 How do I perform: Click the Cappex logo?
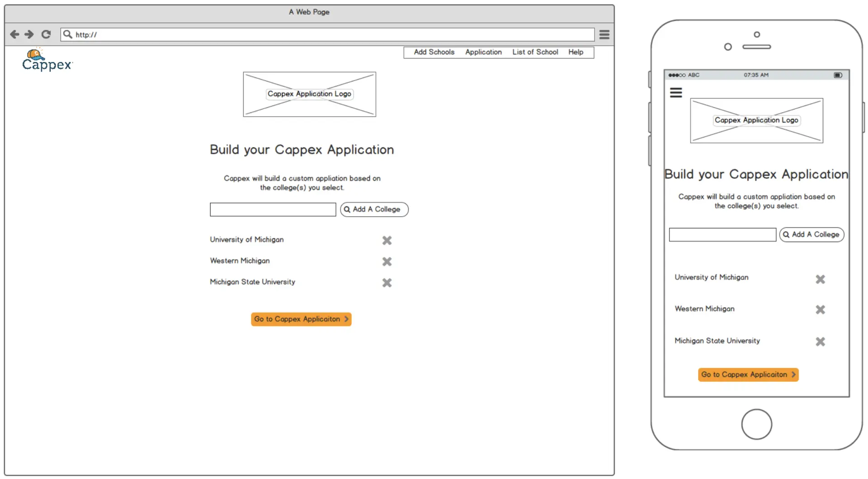pyautogui.click(x=46, y=61)
